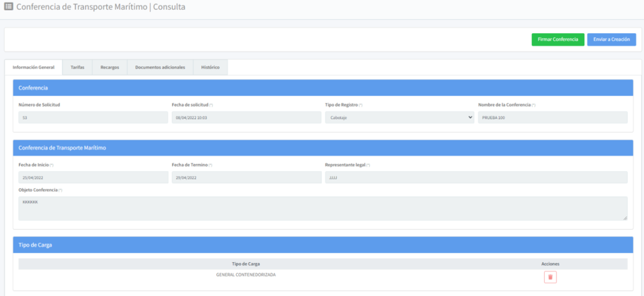
Task: Click the Fecha de Termino field
Action: pyautogui.click(x=246, y=178)
